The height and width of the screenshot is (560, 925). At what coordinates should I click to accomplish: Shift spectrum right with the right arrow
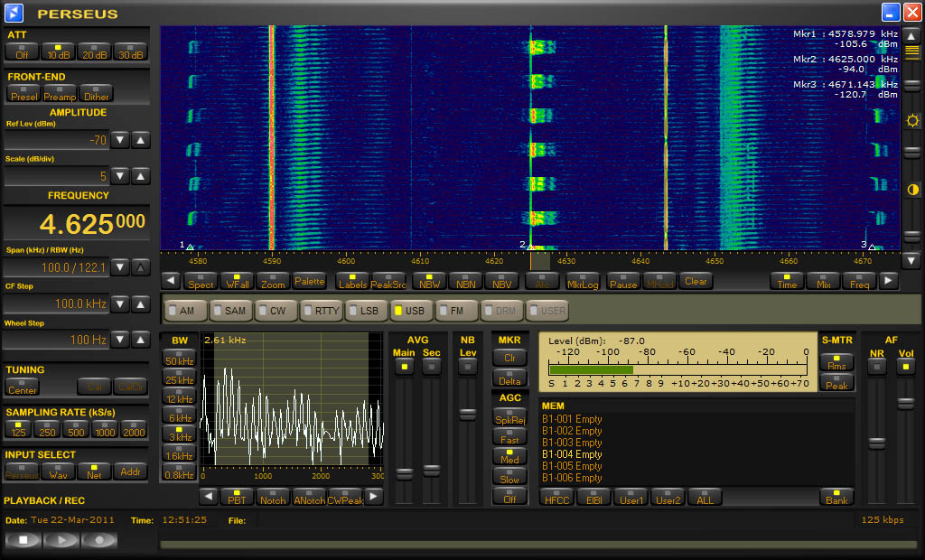(889, 281)
